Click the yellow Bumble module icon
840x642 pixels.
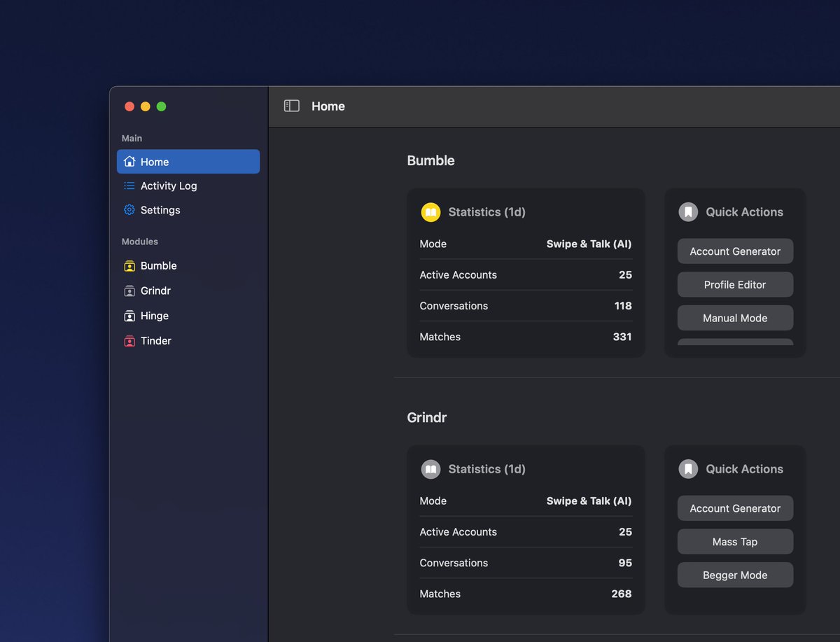click(x=129, y=266)
